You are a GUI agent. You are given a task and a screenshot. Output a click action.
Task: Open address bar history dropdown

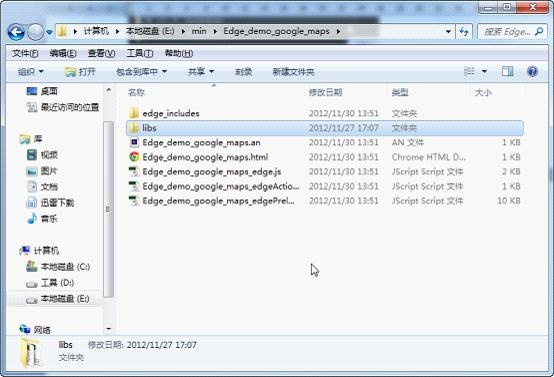pyautogui.click(x=448, y=32)
